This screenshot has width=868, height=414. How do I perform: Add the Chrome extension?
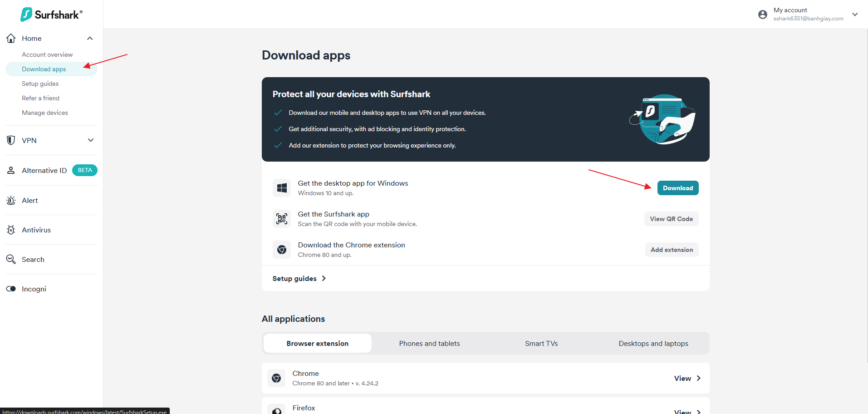coord(672,250)
